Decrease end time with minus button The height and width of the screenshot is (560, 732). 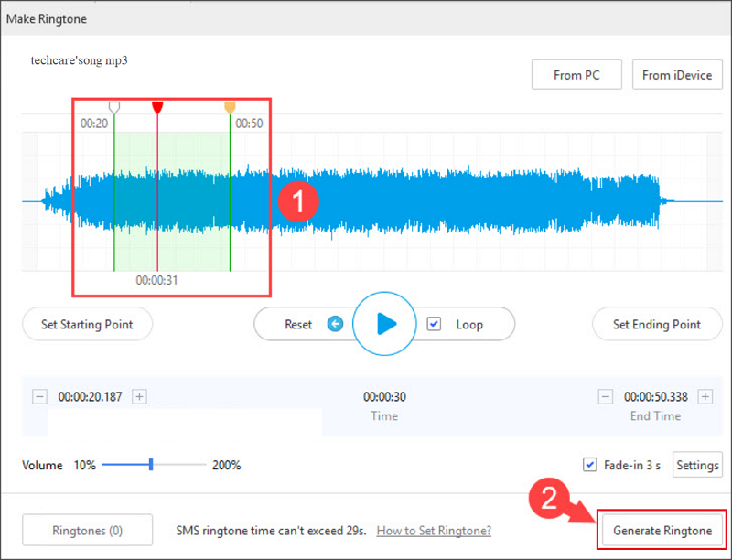click(605, 397)
